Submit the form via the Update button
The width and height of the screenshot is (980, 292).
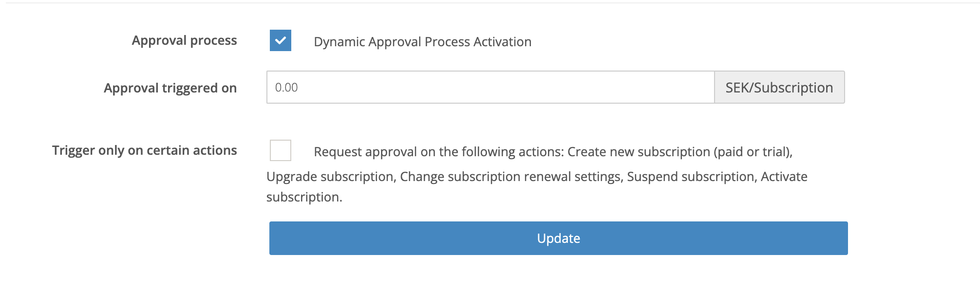[x=558, y=238]
